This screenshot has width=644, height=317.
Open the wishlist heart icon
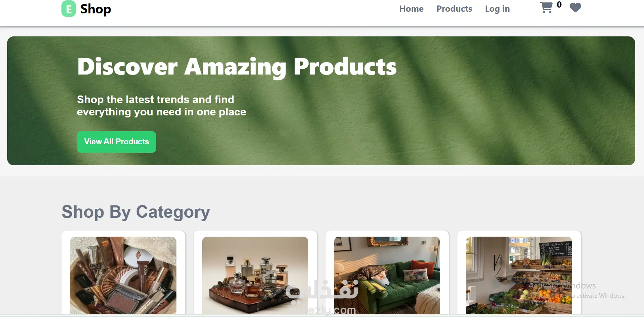pyautogui.click(x=575, y=8)
